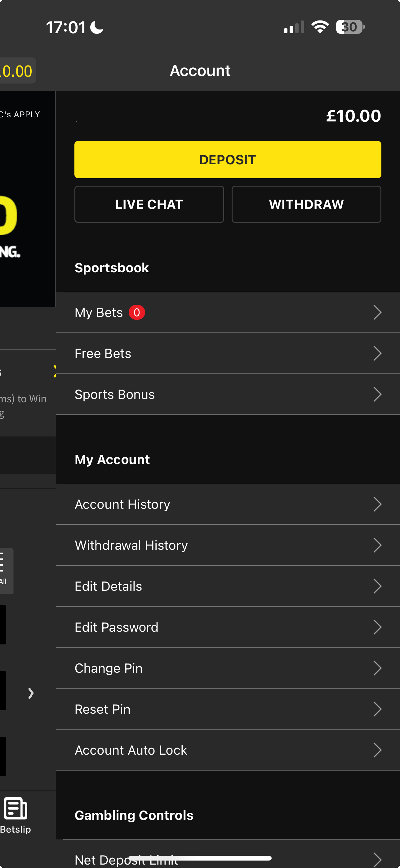Tap the My Bets count badge
The width and height of the screenshot is (400, 868).
tap(137, 312)
